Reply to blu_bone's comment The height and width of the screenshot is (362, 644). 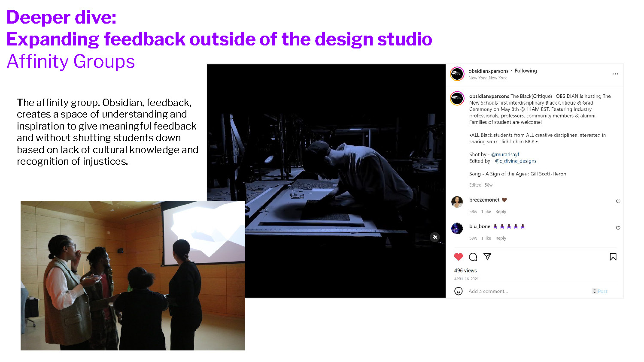501,238
